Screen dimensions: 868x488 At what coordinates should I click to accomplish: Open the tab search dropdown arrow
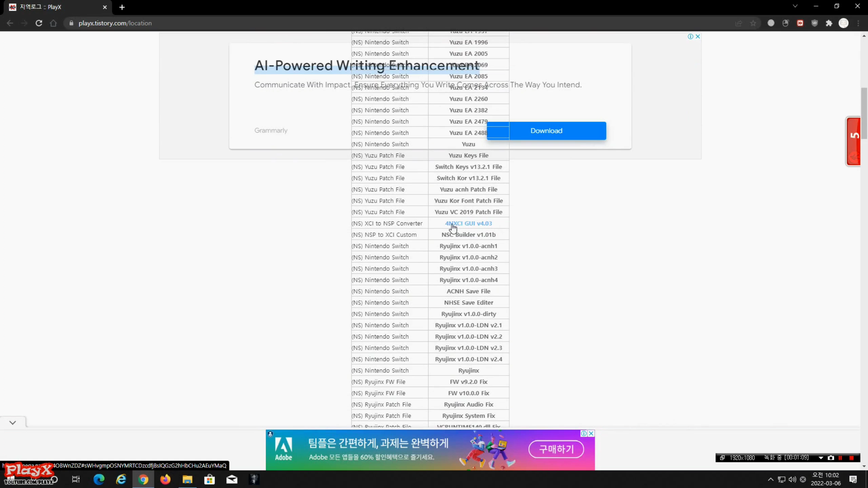pyautogui.click(x=795, y=6)
